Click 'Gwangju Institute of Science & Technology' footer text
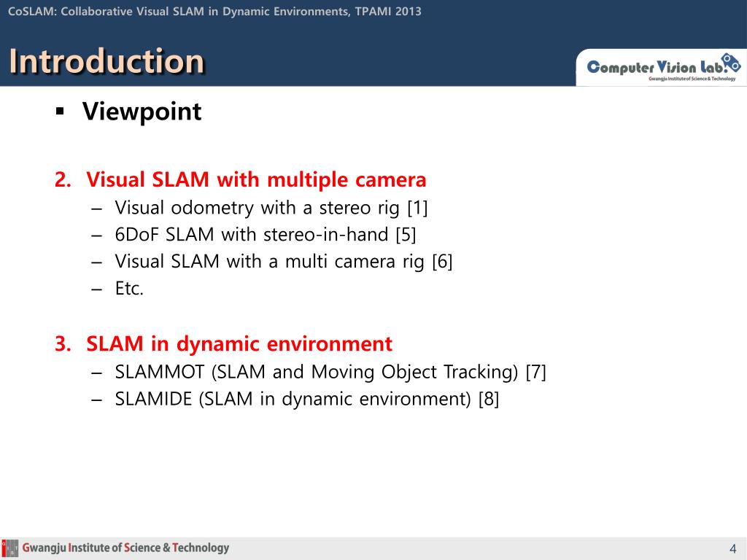The width and height of the screenshot is (747, 560). coord(125,548)
